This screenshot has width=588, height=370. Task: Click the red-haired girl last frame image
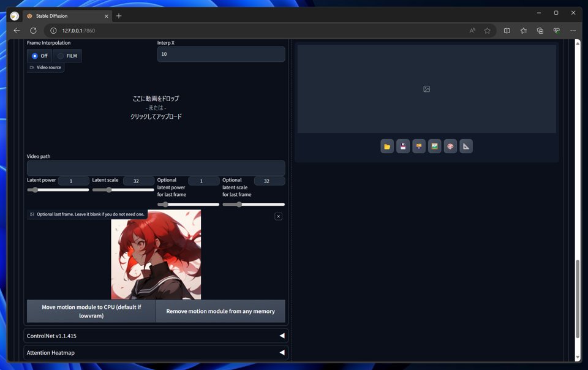tap(156, 255)
